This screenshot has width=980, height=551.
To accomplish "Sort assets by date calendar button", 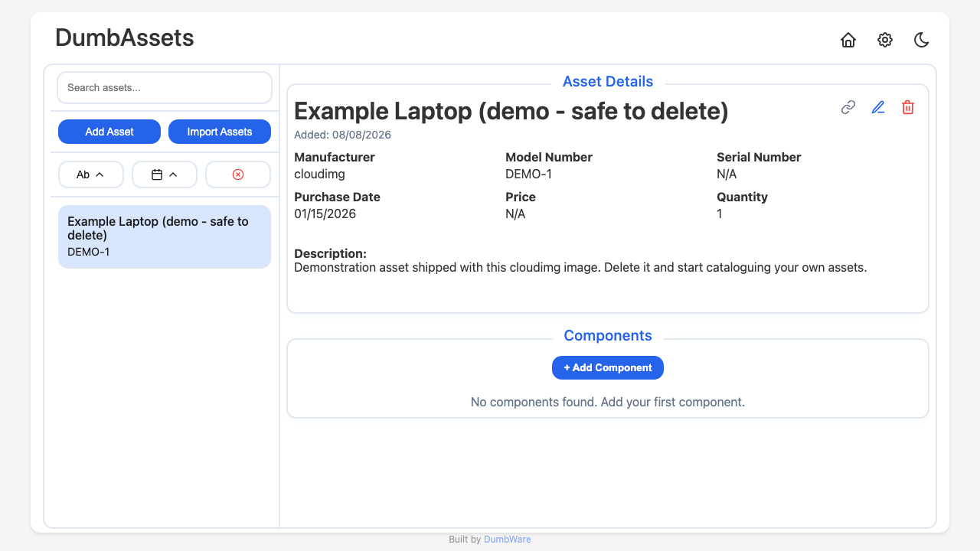I will click(165, 174).
